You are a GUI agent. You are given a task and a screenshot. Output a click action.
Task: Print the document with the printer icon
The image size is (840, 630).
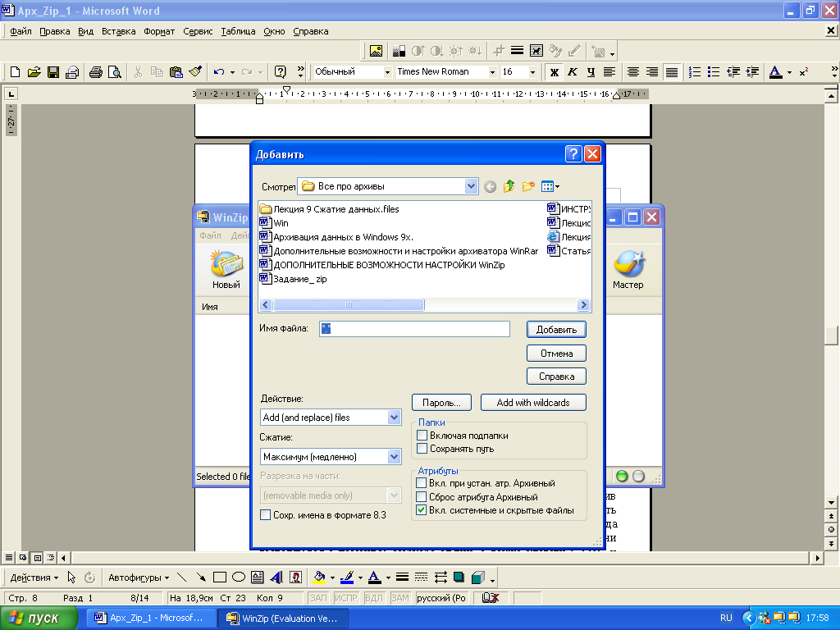point(96,72)
